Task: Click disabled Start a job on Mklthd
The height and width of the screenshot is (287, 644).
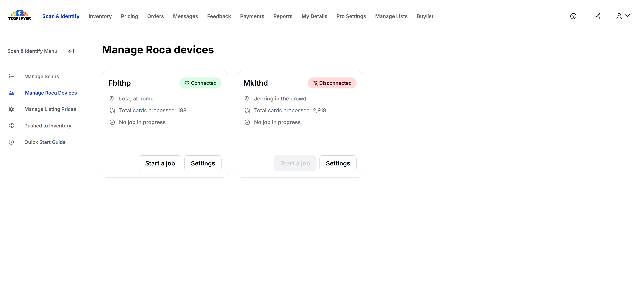Action: click(295, 163)
